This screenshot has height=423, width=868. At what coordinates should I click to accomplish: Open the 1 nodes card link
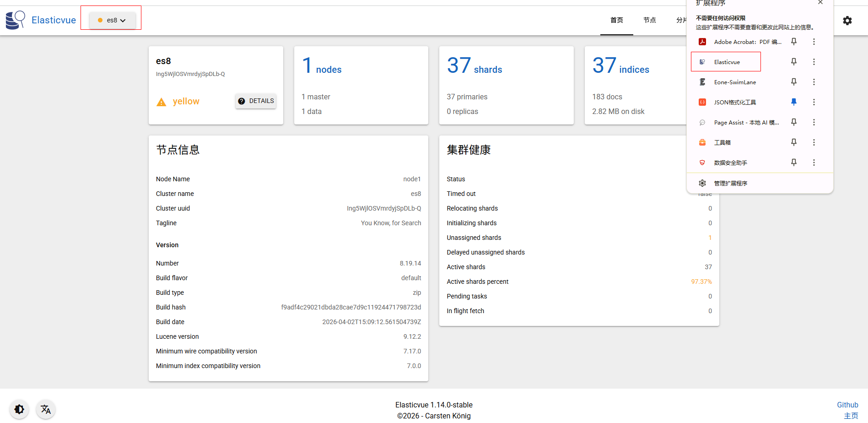(x=322, y=65)
